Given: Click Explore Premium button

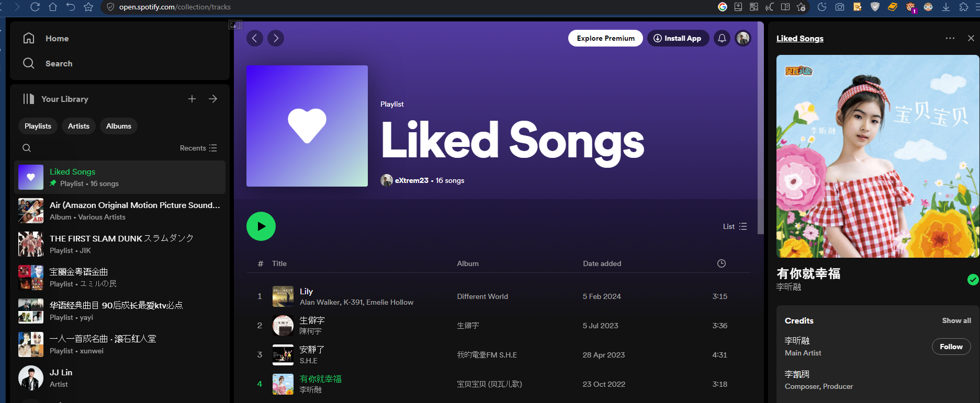Looking at the screenshot, I should (605, 38).
